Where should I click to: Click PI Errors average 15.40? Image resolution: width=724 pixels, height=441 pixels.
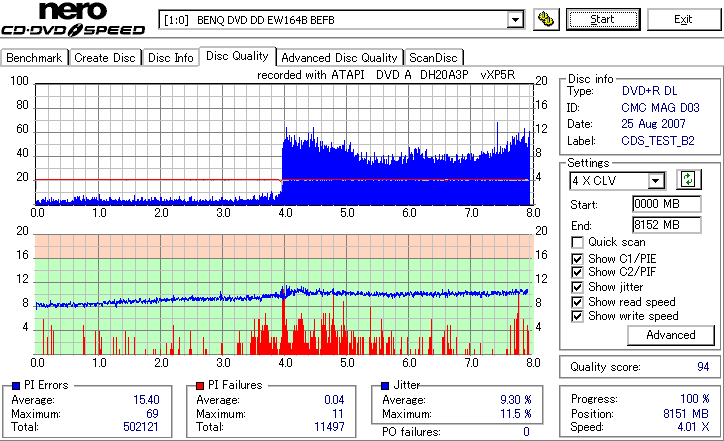[x=146, y=400]
